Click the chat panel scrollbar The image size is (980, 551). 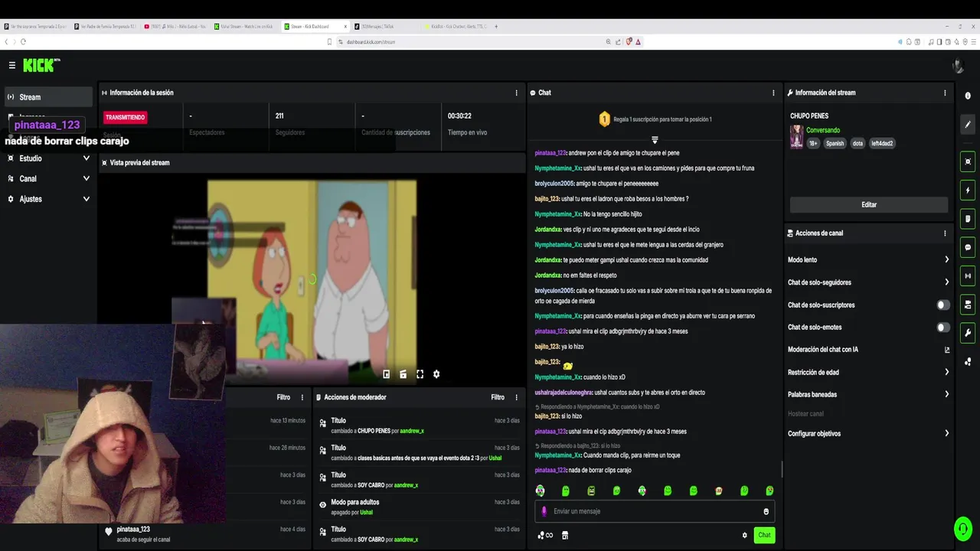tap(781, 468)
